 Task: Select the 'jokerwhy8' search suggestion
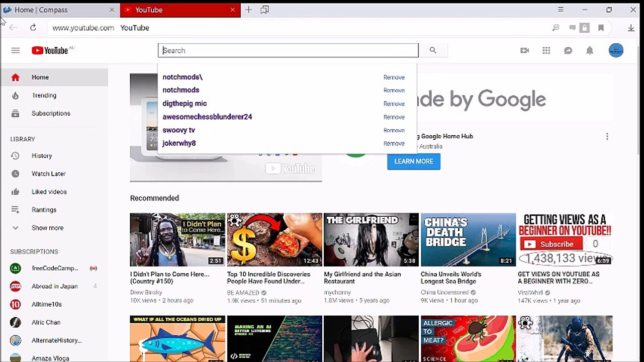tap(179, 143)
